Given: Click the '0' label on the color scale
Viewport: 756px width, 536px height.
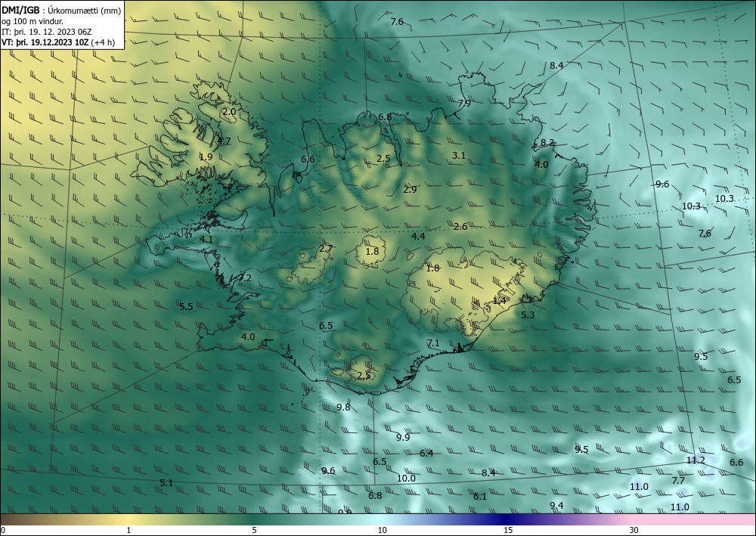Looking at the screenshot, I should (x=3, y=531).
